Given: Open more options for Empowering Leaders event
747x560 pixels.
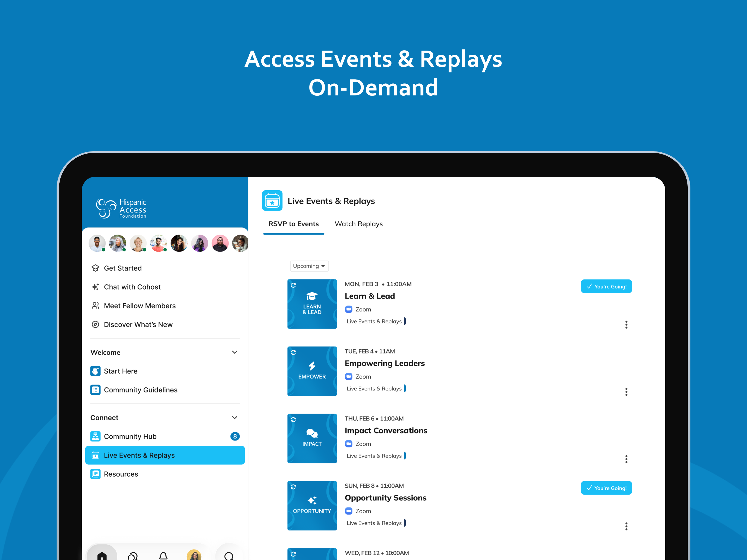Looking at the screenshot, I should pyautogui.click(x=626, y=392).
